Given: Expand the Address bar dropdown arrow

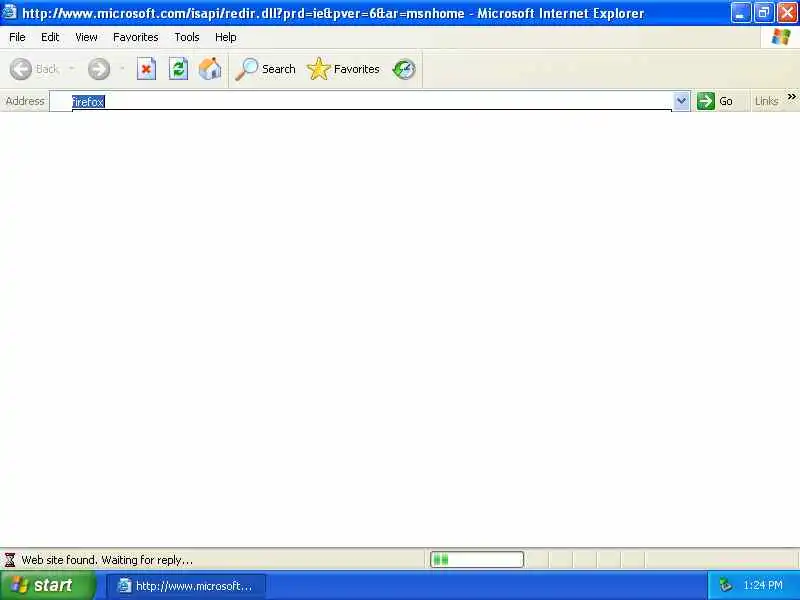Looking at the screenshot, I should coord(681,101).
